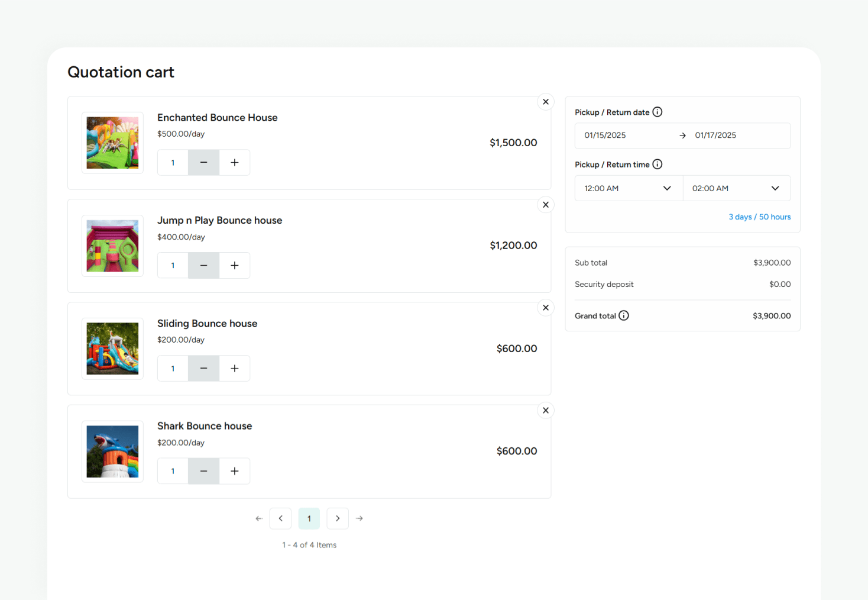Screen dimensions: 868x600
Task: Click Sliding Bounce house $600.00 total
Action: 517,349
